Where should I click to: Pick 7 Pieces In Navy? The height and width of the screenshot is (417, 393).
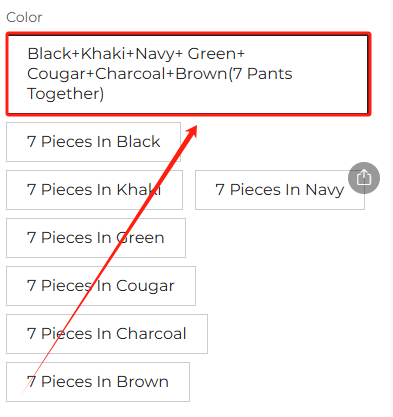pos(280,190)
